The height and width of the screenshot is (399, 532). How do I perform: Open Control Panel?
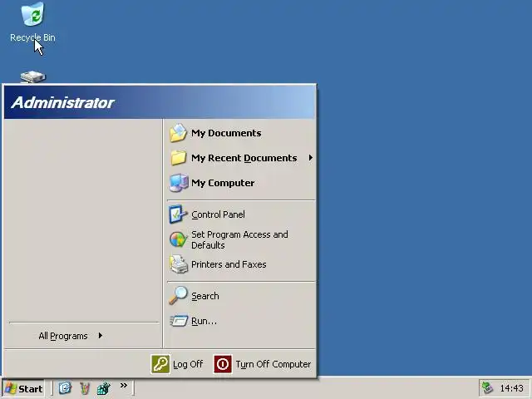(x=241, y=214)
